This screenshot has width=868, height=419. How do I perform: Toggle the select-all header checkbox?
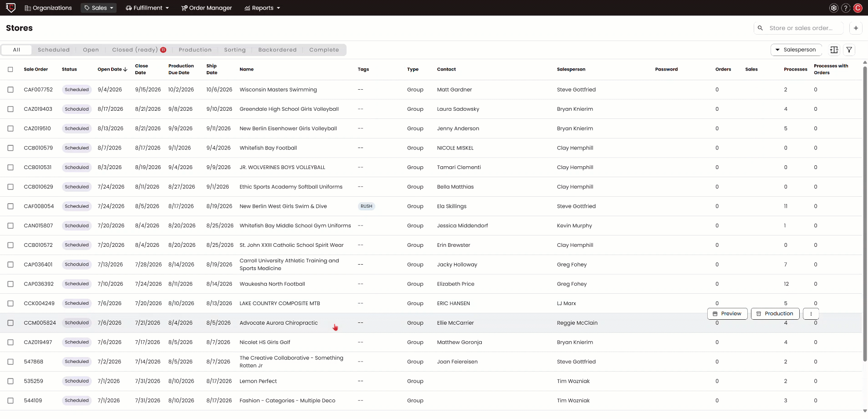[10, 69]
